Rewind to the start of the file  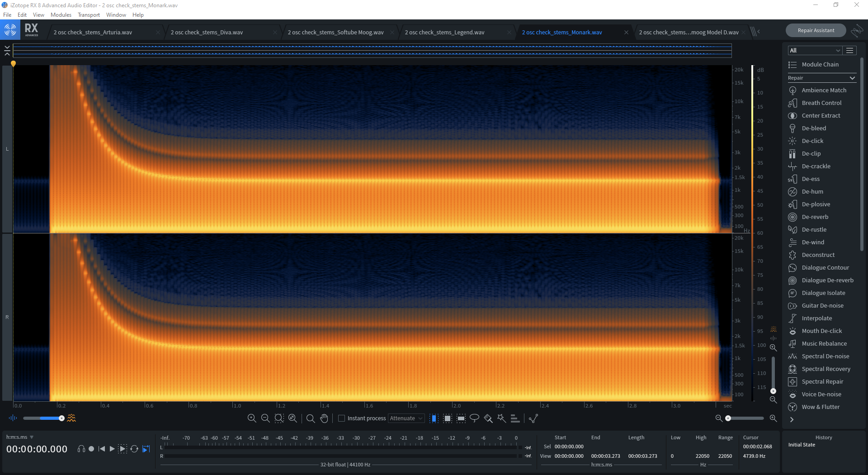[102, 449]
